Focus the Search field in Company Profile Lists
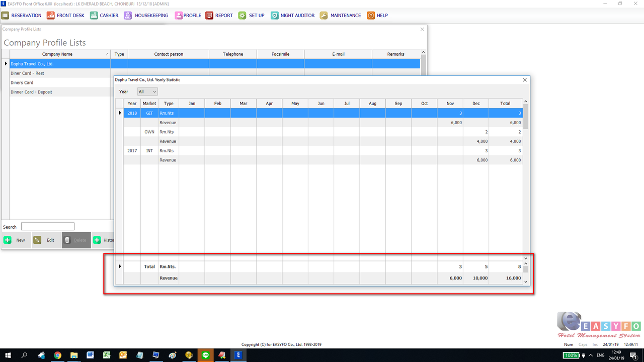 48,227
